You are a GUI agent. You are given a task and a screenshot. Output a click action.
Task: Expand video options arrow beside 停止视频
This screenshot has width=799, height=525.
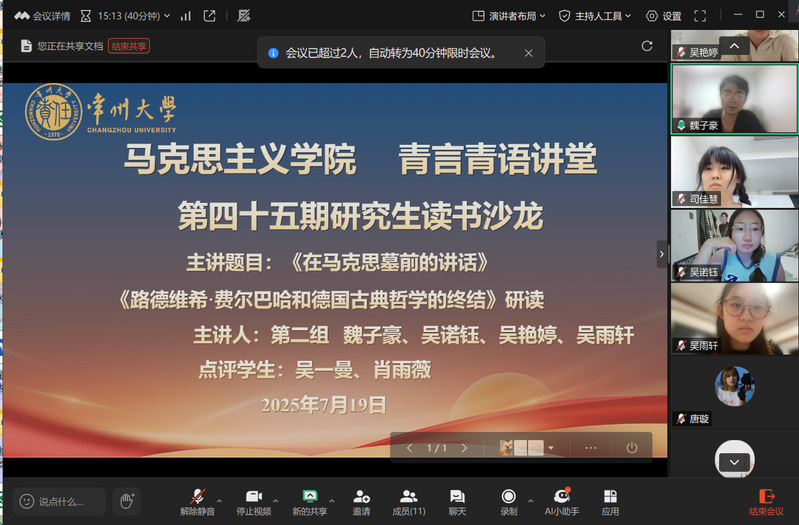(x=276, y=501)
